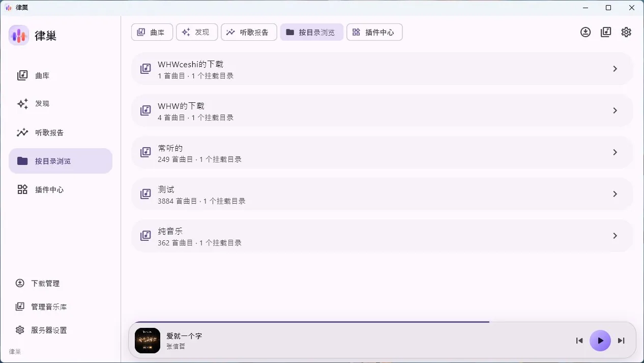Image resolution: width=644 pixels, height=363 pixels.
Task: Click the playback progress bar
Action: [x=382, y=322]
